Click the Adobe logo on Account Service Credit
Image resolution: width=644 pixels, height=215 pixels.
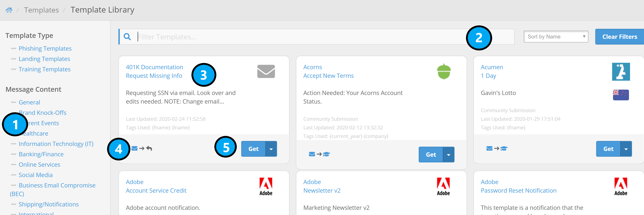(x=266, y=186)
